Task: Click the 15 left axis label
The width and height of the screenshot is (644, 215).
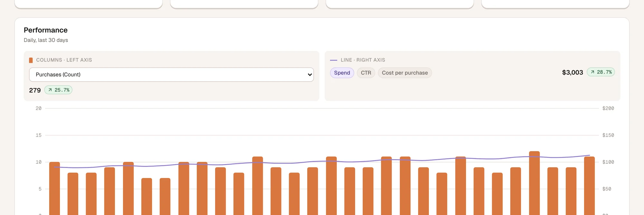Action: point(39,135)
